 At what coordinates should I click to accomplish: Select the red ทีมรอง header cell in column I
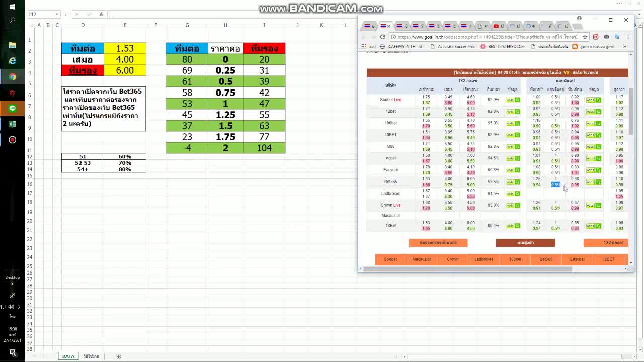[264, 48]
